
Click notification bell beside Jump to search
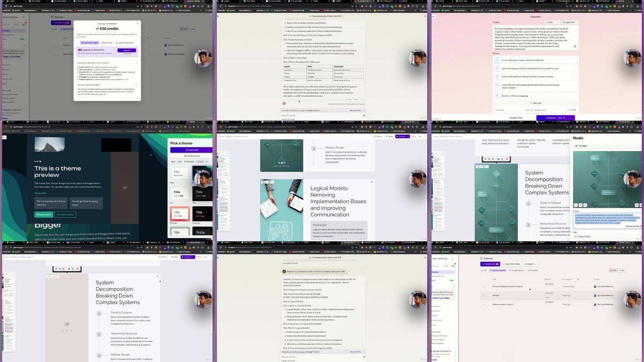point(453,266)
